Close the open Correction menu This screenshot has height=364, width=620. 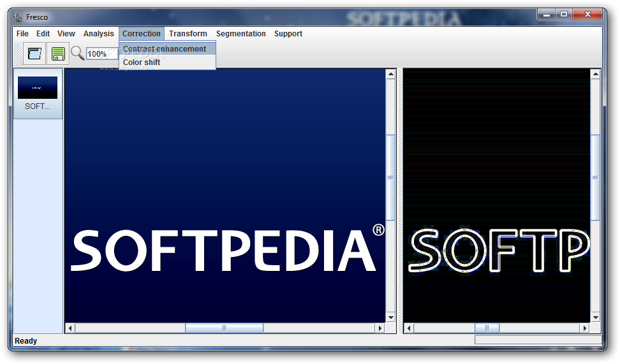tap(142, 34)
